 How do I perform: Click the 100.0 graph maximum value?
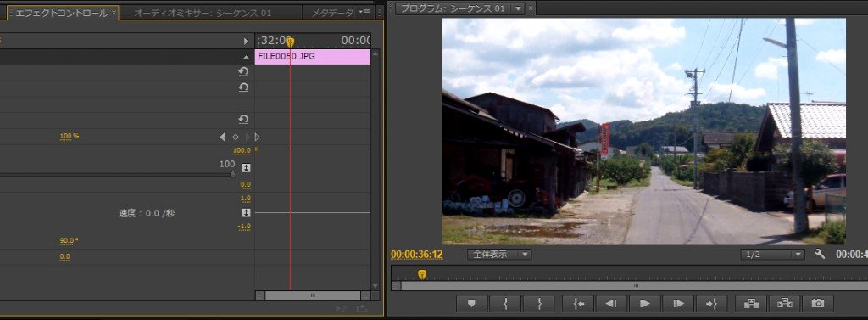[242, 151]
